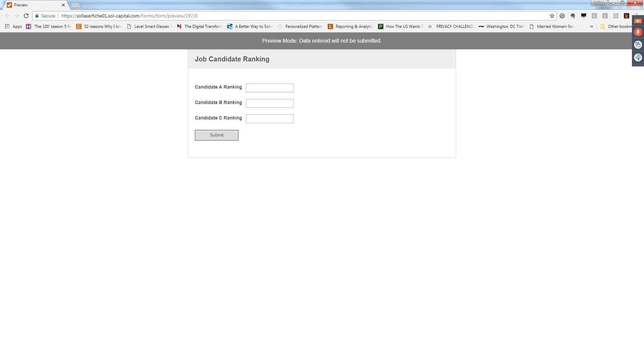Restore down the browser window

click(622, 3)
